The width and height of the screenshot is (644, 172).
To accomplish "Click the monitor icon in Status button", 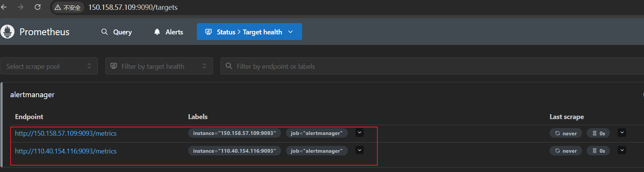I will (x=208, y=32).
